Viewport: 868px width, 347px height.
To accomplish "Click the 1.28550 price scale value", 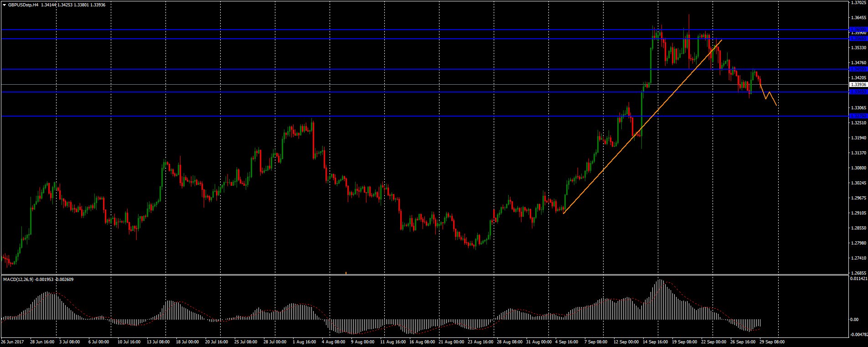I will 859,228.
